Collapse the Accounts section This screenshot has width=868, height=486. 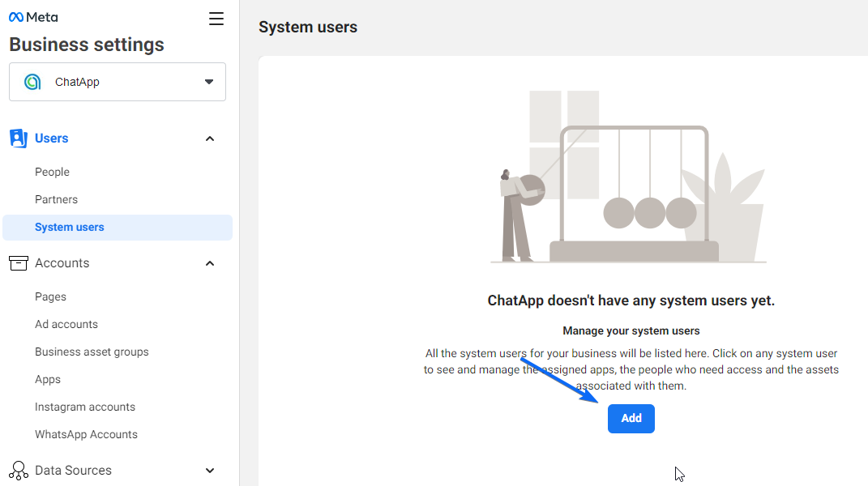tap(210, 262)
